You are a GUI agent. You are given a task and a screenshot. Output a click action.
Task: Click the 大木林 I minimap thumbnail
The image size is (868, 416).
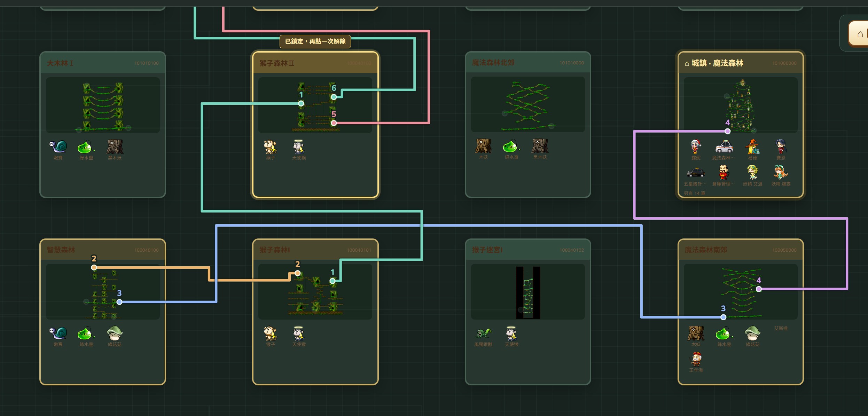point(103,105)
